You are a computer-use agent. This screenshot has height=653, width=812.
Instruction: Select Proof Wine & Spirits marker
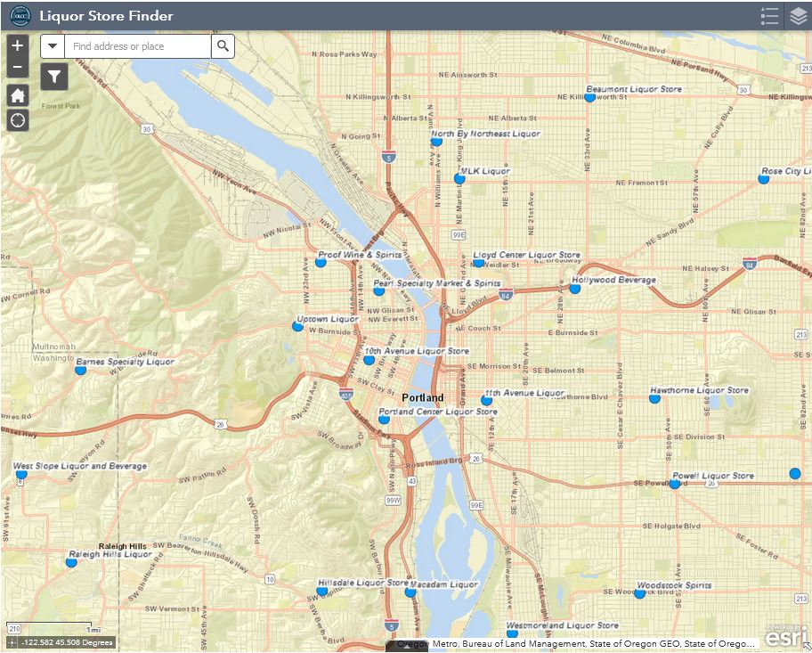tap(321, 262)
